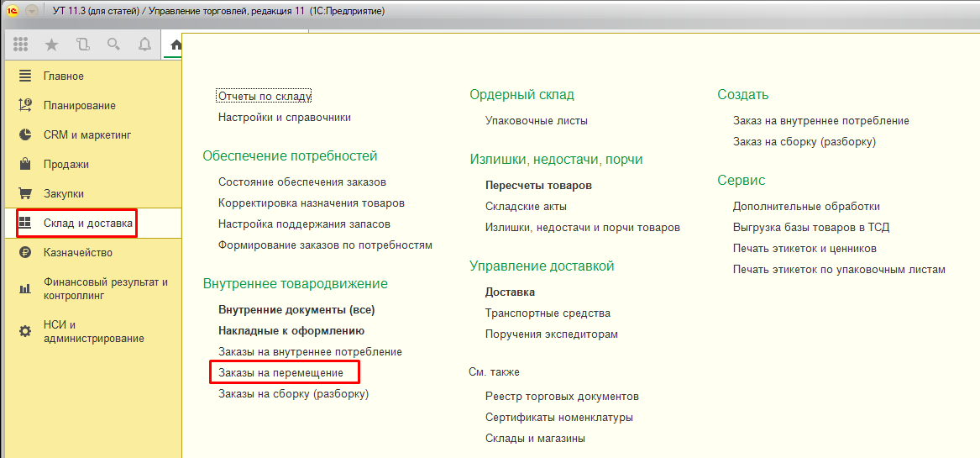Launch Печать этикеток и ценников
The width and height of the screenshot is (980, 458).
pos(804,249)
